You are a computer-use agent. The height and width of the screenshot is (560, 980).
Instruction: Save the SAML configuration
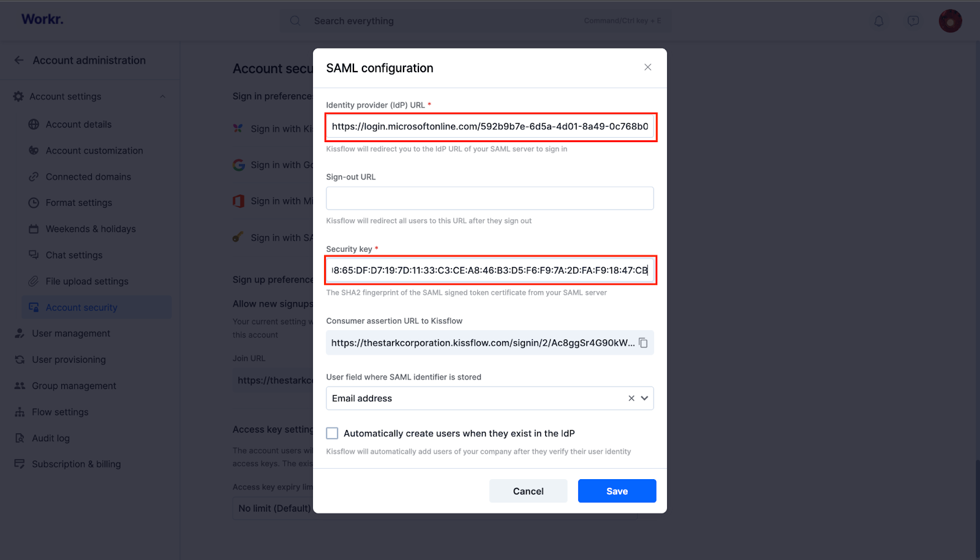[617, 491]
